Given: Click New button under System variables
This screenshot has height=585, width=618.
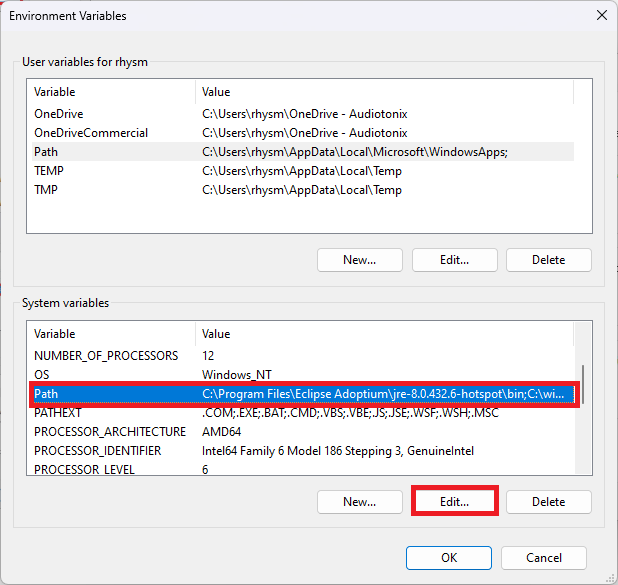Looking at the screenshot, I should (359, 502).
